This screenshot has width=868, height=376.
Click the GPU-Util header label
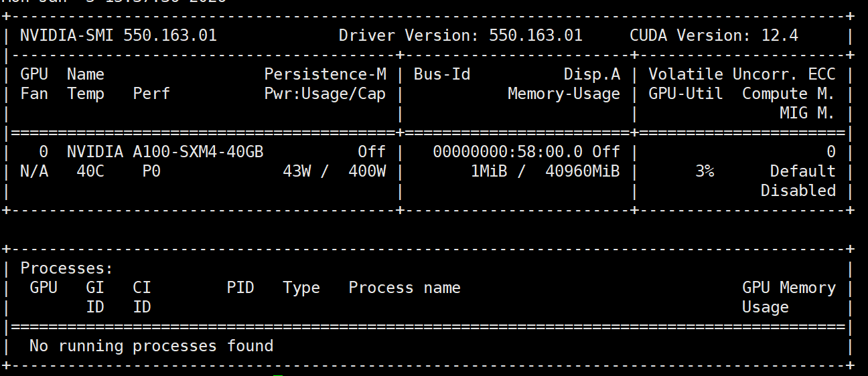(x=686, y=94)
